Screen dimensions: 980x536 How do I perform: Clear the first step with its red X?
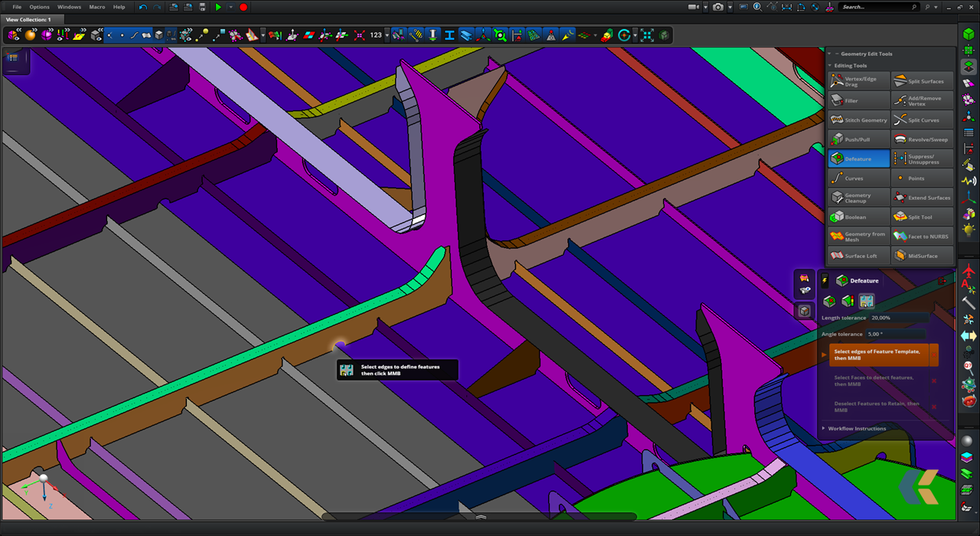934,355
